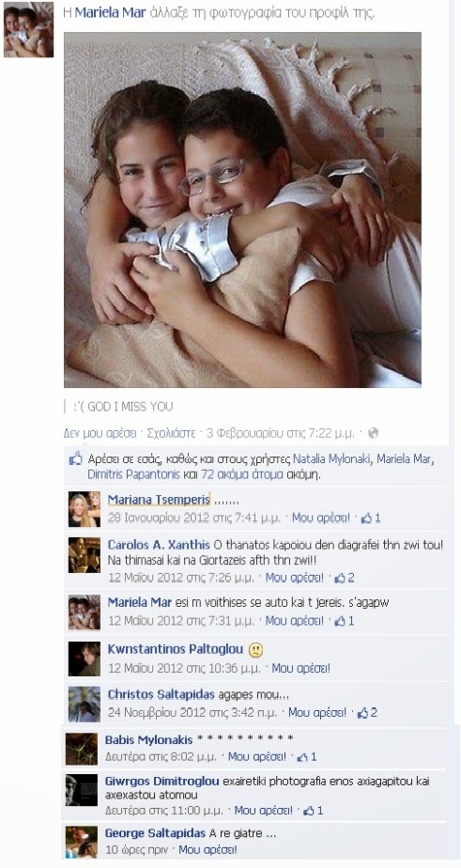Open Giwrgos Dimitroglou's profile name link

[x=162, y=782]
